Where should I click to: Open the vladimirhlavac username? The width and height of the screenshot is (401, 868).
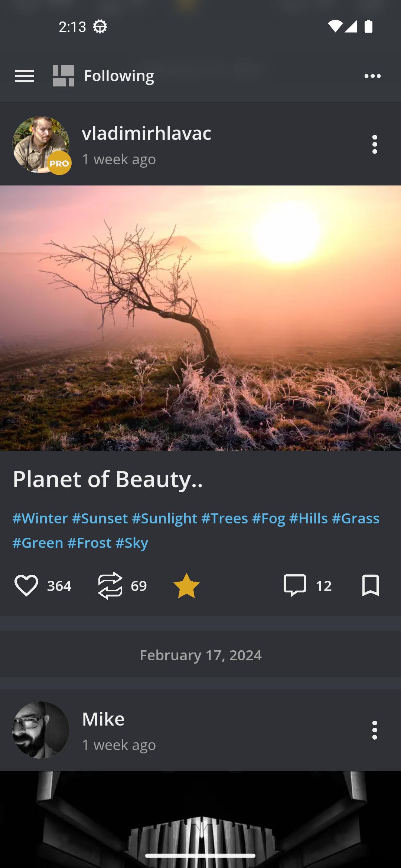[147, 133]
